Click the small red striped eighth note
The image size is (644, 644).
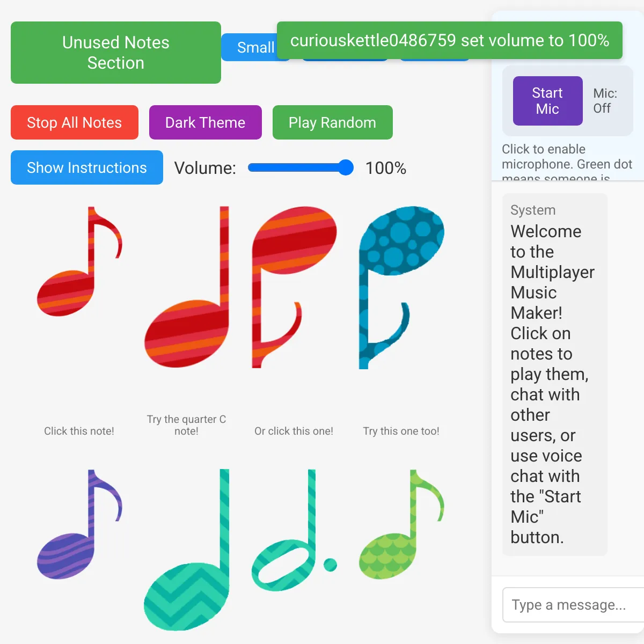click(67, 290)
